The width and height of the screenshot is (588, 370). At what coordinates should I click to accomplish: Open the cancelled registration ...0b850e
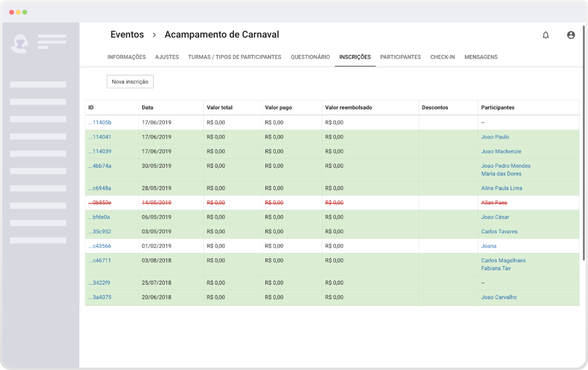(x=100, y=203)
